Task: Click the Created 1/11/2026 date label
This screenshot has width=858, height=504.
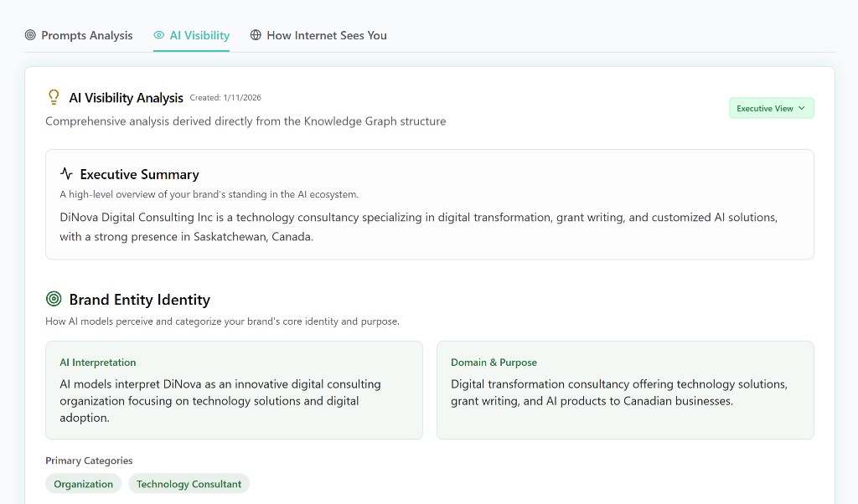Action: pos(225,98)
